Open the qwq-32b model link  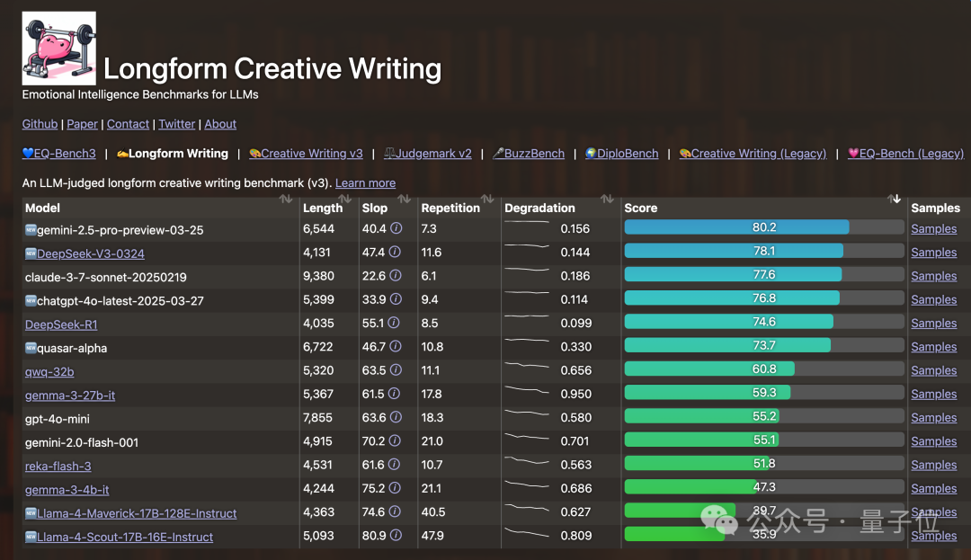pyautogui.click(x=49, y=371)
